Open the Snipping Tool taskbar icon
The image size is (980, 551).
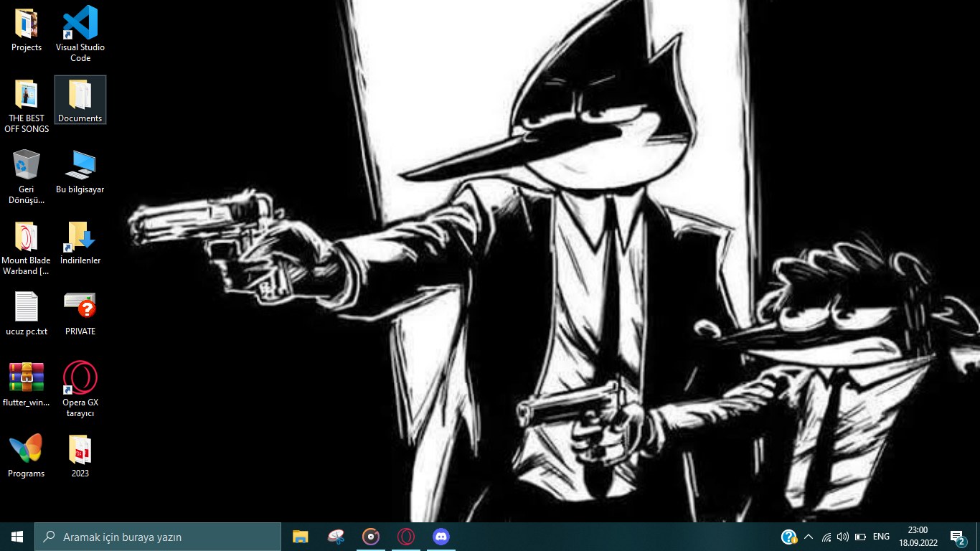click(336, 537)
